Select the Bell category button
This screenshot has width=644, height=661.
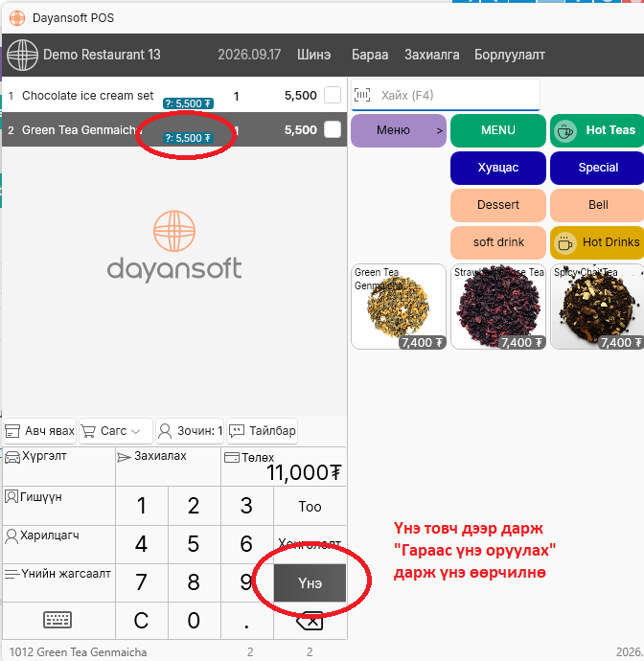coord(597,205)
